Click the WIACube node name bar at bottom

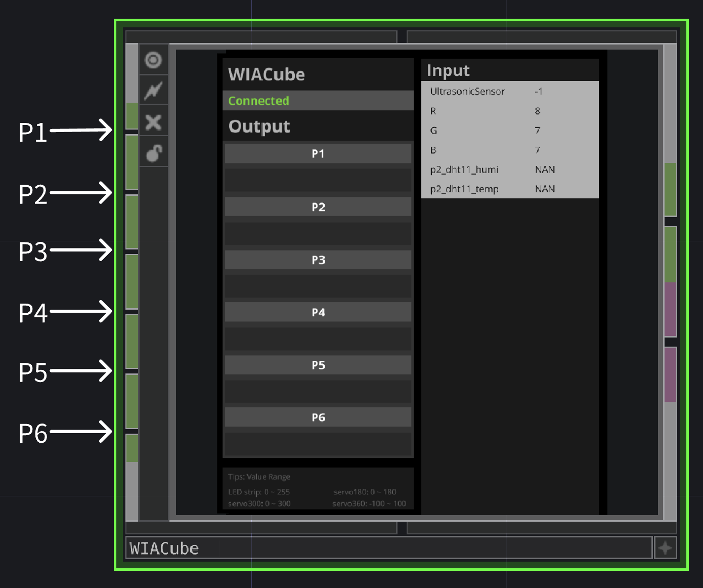tap(388, 548)
